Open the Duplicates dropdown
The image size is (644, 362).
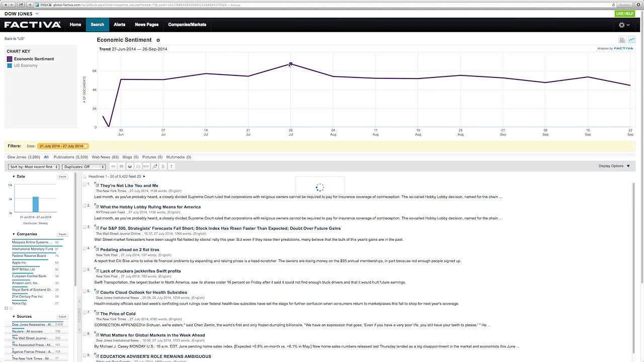point(84,166)
